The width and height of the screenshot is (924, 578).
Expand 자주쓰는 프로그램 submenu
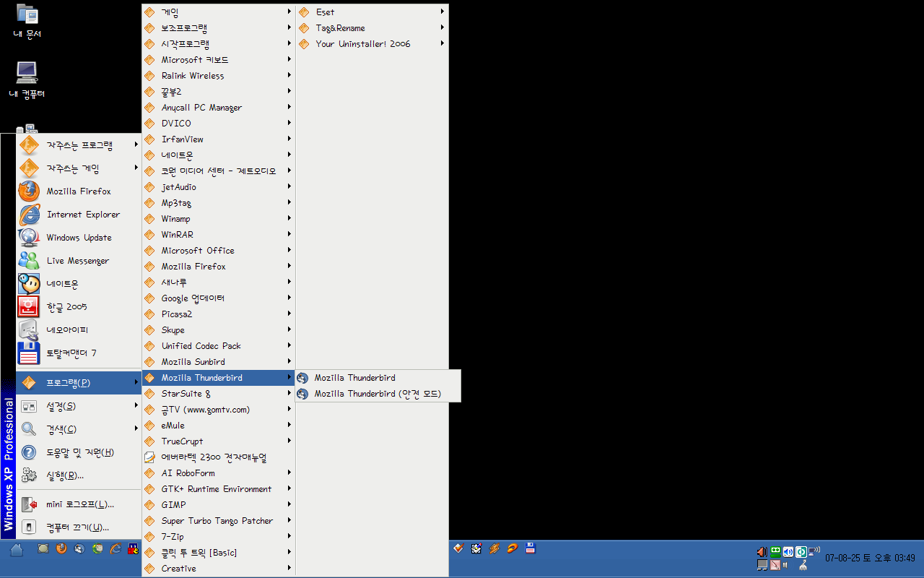(79, 145)
